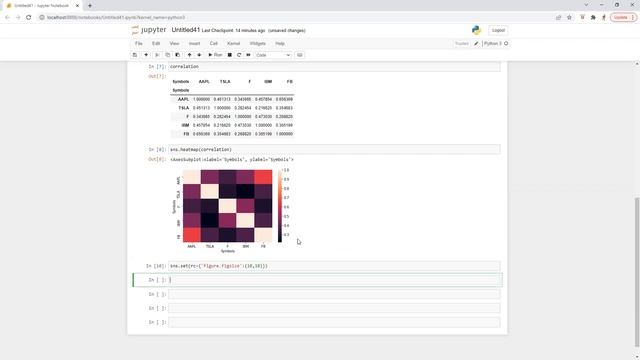Insert cell below with plus icon
640x360 pixels.
(x=146, y=55)
